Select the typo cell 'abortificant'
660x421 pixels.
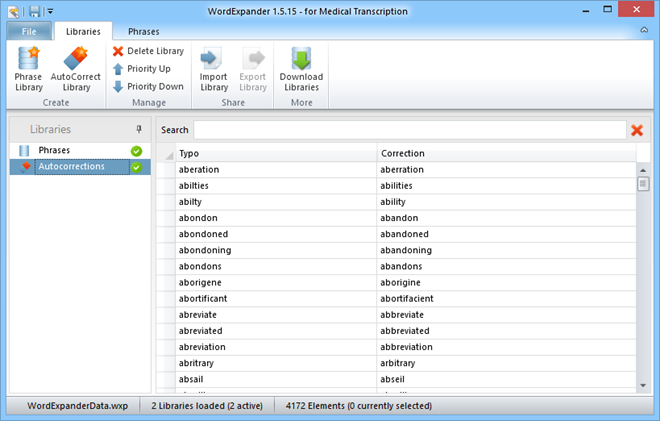click(x=276, y=298)
